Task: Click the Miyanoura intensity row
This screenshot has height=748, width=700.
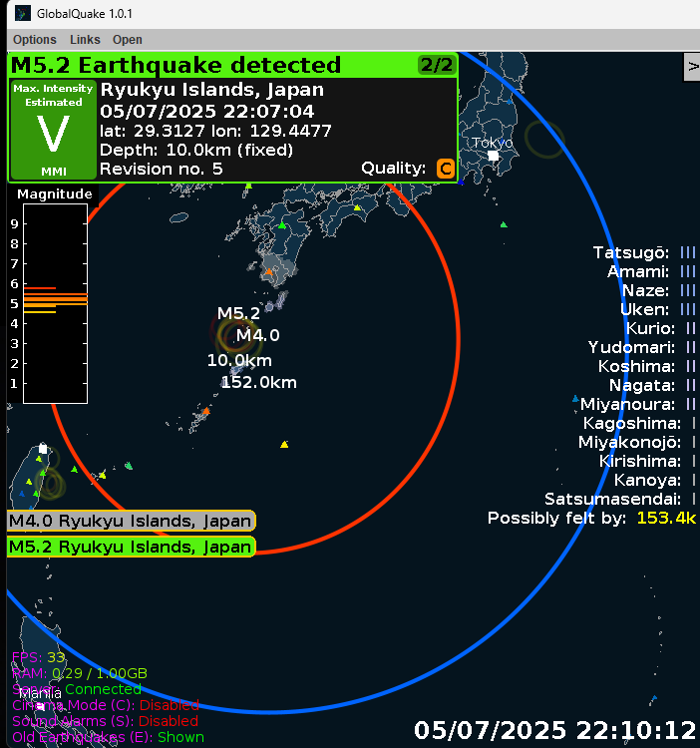Action: pos(638,404)
